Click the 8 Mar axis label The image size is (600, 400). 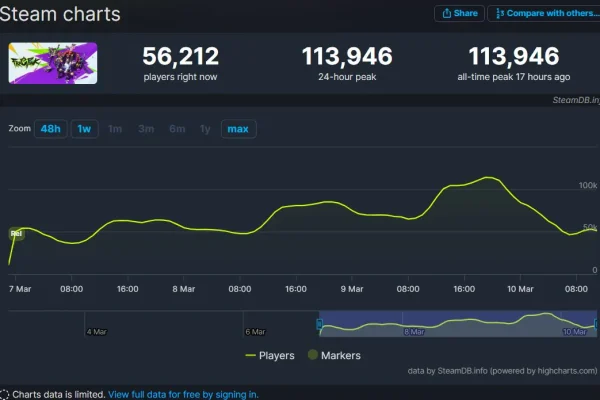(x=184, y=289)
